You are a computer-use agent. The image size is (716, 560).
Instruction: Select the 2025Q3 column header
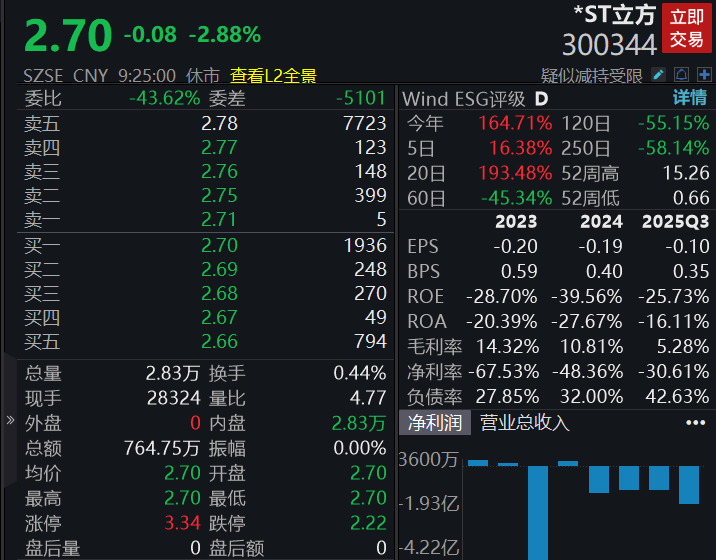pyautogui.click(x=675, y=221)
